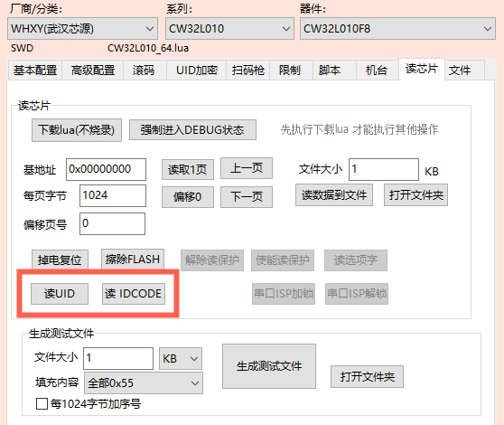Expand the KB unit dropdown

(181, 358)
